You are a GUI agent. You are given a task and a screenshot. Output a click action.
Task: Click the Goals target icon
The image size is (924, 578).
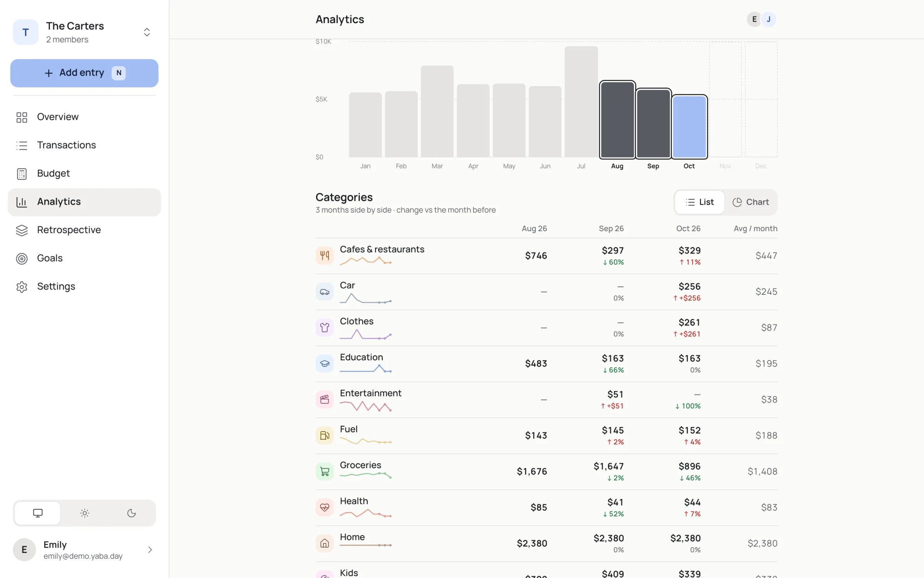pos(22,259)
